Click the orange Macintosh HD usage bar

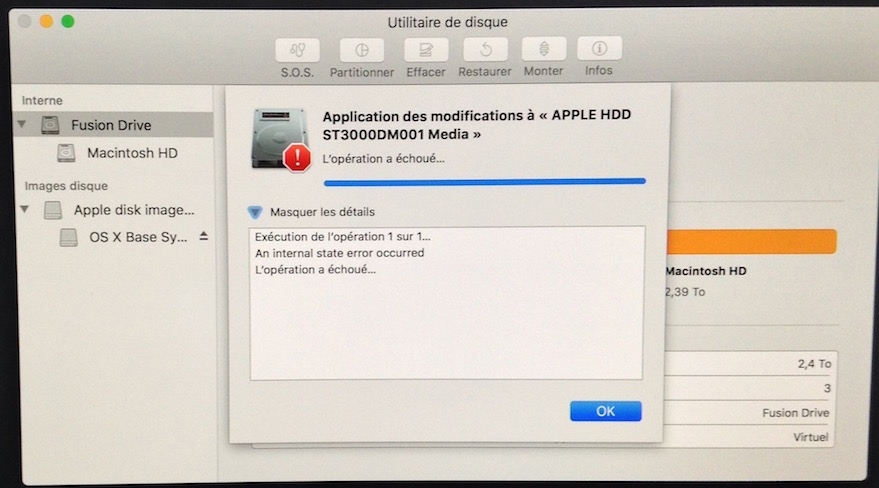tap(751, 241)
